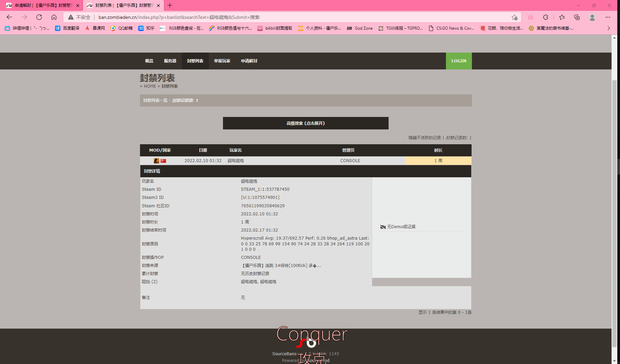The height and width of the screenshot is (364, 620).
Task: Open the 百度翻译 bookmark
Action: (x=67, y=28)
